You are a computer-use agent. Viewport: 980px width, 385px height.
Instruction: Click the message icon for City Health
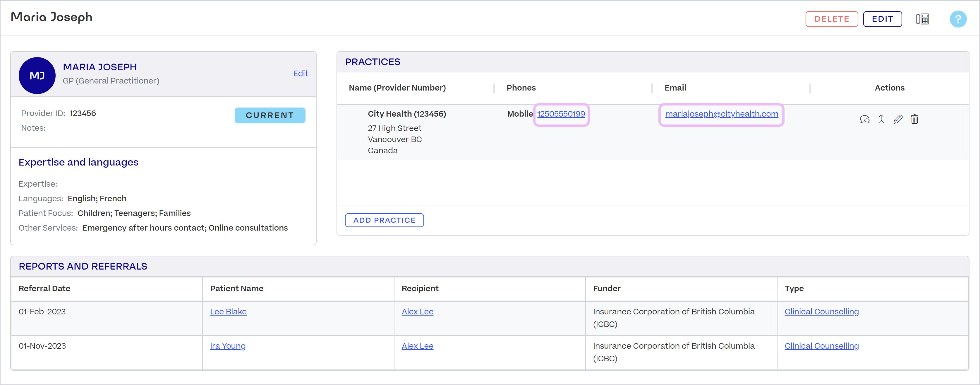click(x=864, y=119)
